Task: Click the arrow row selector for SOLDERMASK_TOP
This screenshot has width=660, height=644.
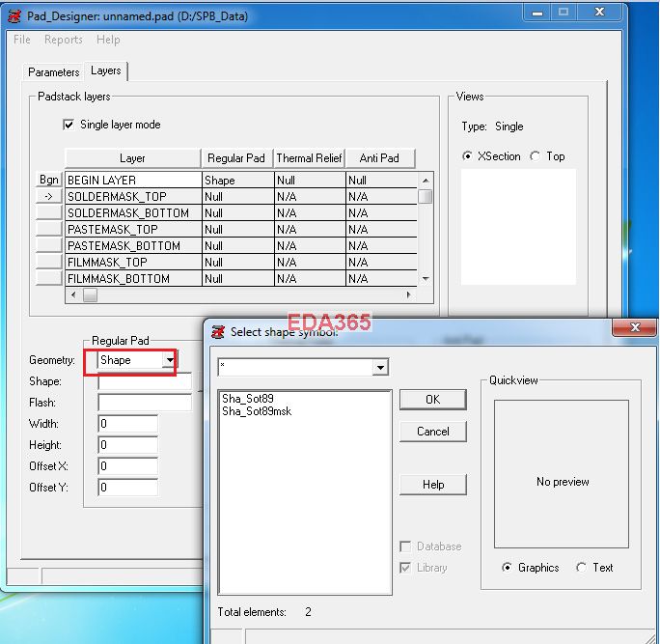Action: pyautogui.click(x=49, y=196)
